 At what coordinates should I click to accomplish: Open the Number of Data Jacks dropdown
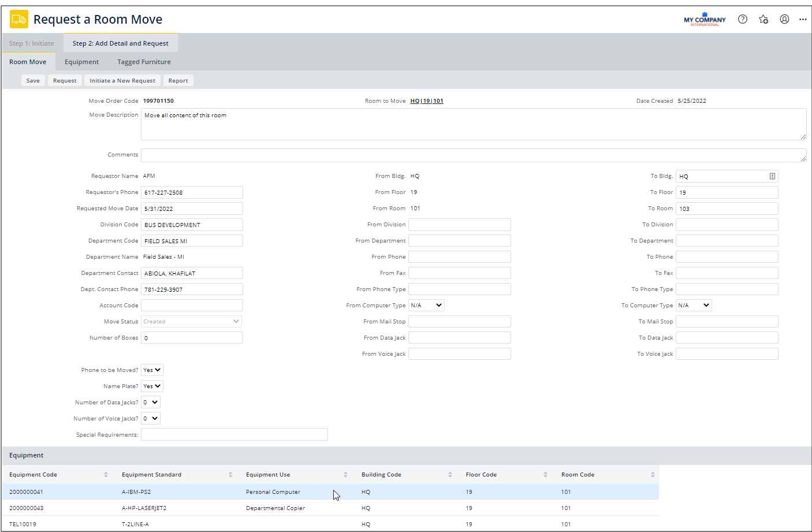150,403
